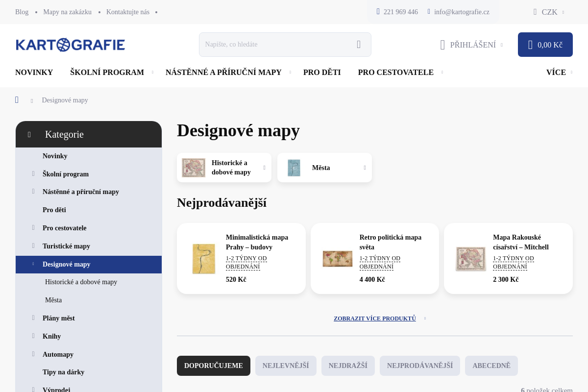The width and height of the screenshot is (588, 392).
Task: Sort by Doporučujeme tab
Action: [214, 366]
